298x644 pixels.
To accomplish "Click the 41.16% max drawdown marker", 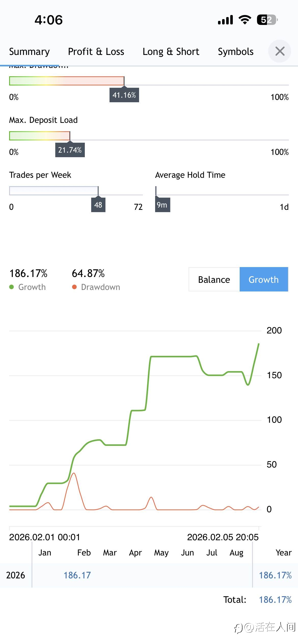I will (124, 95).
